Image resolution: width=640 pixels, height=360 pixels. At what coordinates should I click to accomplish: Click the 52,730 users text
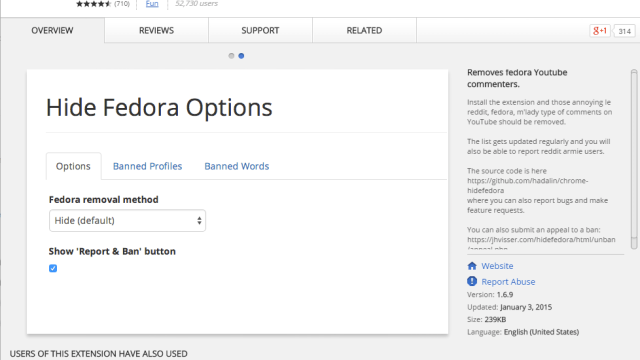coord(196,4)
